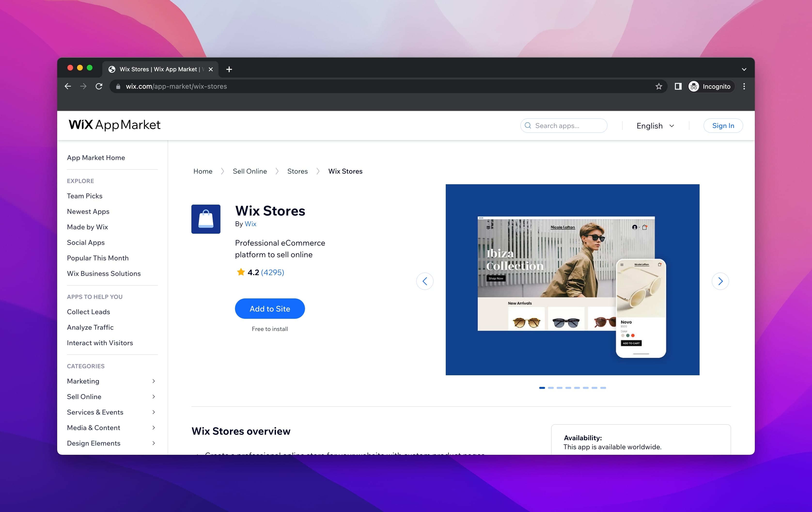
Task: Select the English language dropdown menu
Action: (x=656, y=125)
